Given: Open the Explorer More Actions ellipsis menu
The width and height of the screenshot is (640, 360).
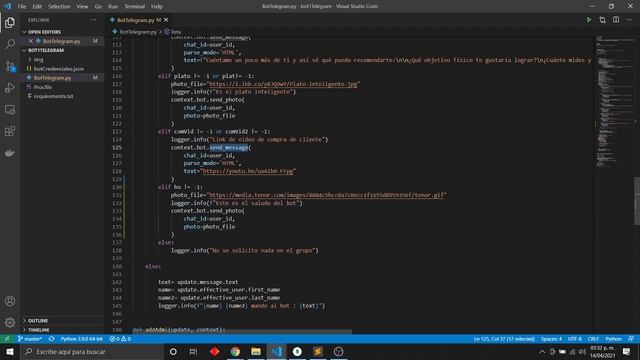Looking at the screenshot, I should [93, 20].
